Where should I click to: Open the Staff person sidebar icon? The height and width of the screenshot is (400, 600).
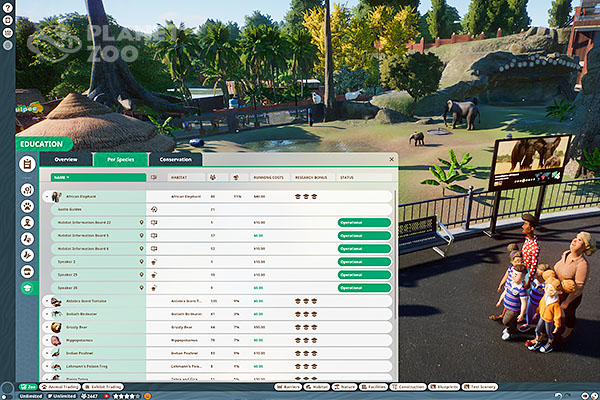pyautogui.click(x=27, y=223)
